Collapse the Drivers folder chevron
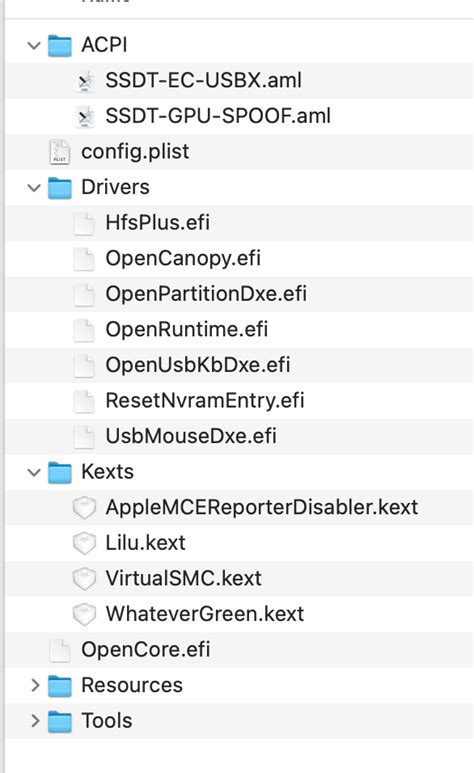Screen dimensions: 474x773 coord(34,188)
